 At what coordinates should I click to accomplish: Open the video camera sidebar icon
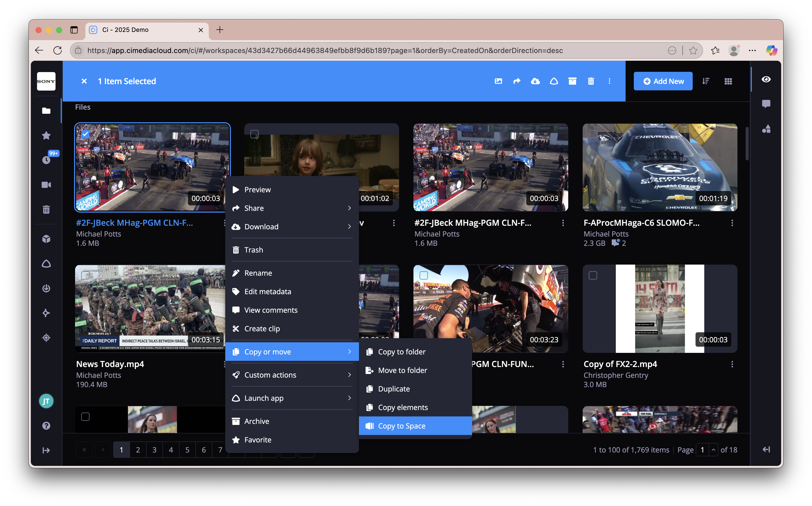46,185
